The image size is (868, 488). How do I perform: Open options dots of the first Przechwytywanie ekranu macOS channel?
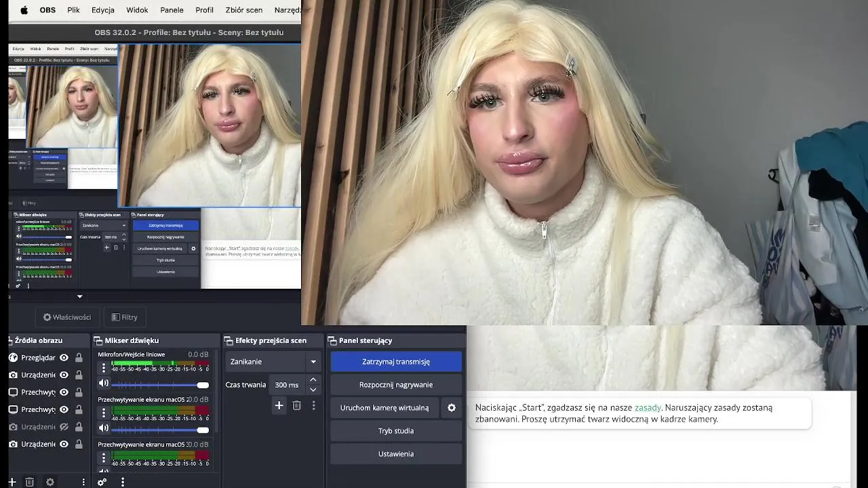104,412
